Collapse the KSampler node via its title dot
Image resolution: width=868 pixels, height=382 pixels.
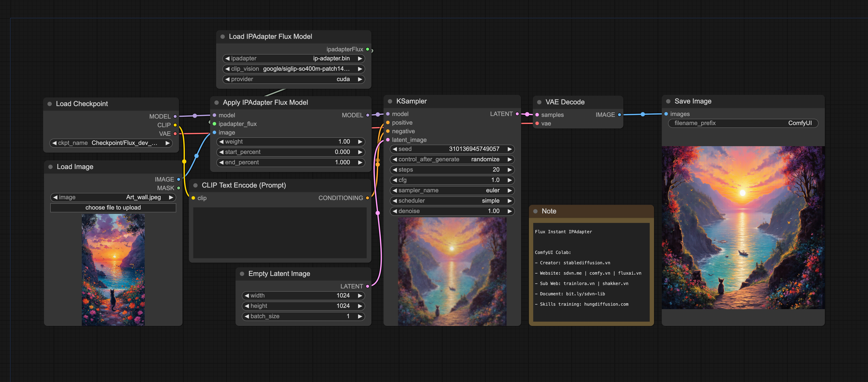tap(390, 101)
